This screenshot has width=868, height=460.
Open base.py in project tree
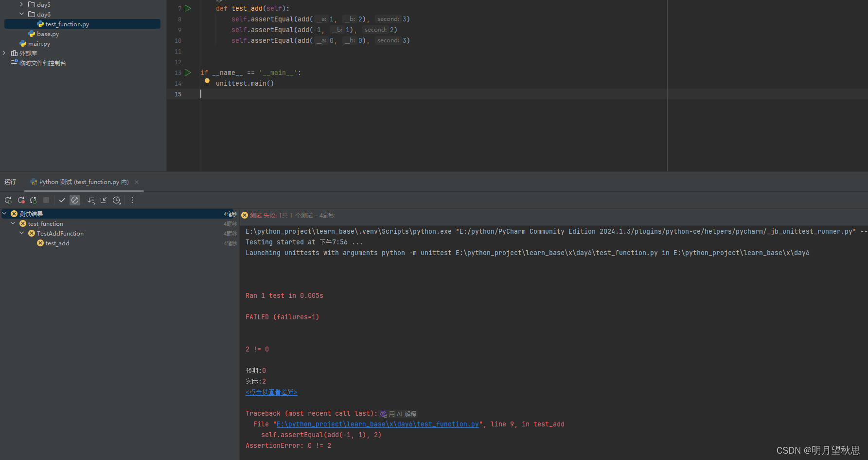48,34
